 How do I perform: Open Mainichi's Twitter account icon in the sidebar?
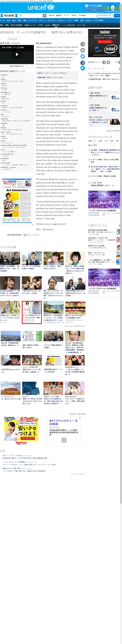point(108,62)
